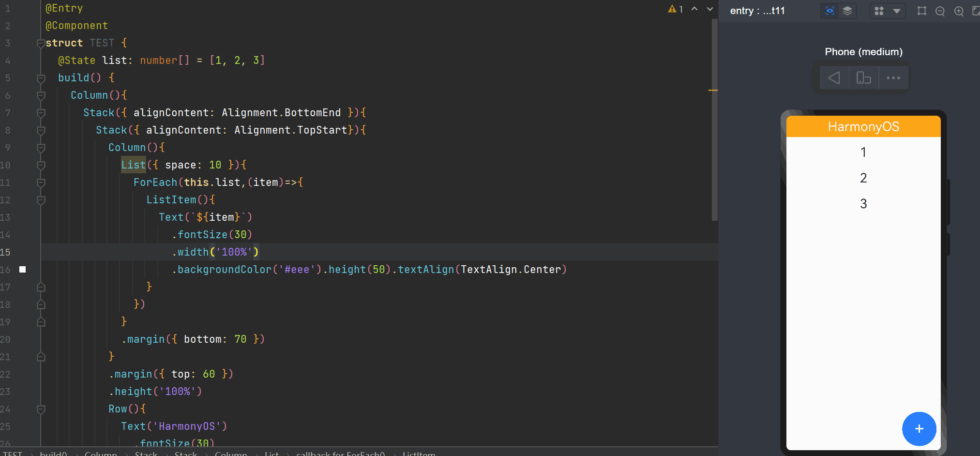980x456 pixels.
Task: Click Alignment.TopStart in line 8
Action: (x=290, y=130)
